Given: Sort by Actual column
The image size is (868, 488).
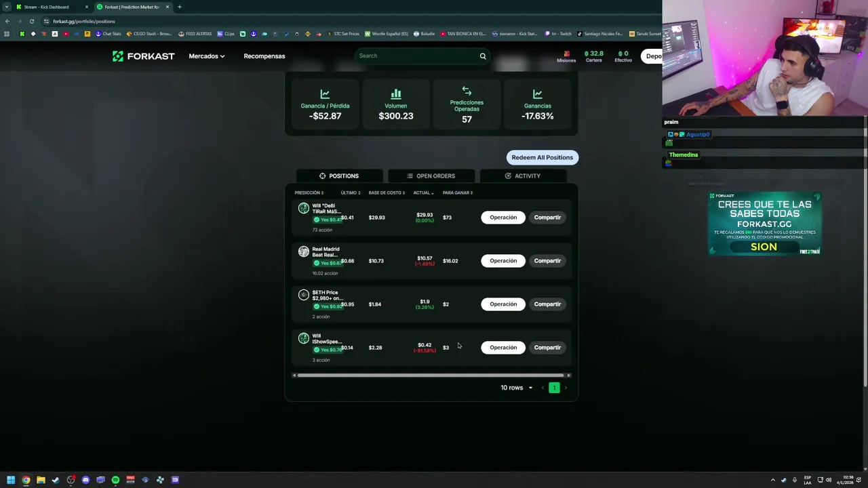Looking at the screenshot, I should 423,192.
